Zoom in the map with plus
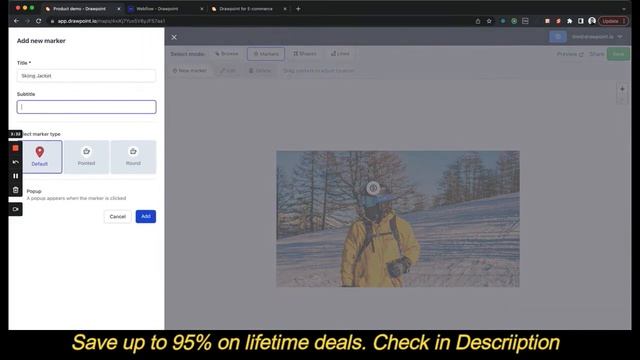 pyautogui.click(x=622, y=89)
